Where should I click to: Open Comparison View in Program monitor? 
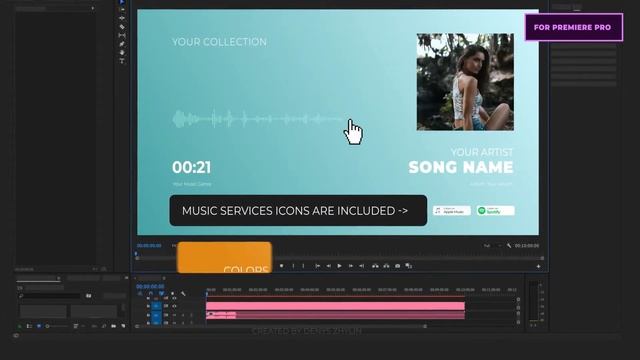(x=409, y=266)
